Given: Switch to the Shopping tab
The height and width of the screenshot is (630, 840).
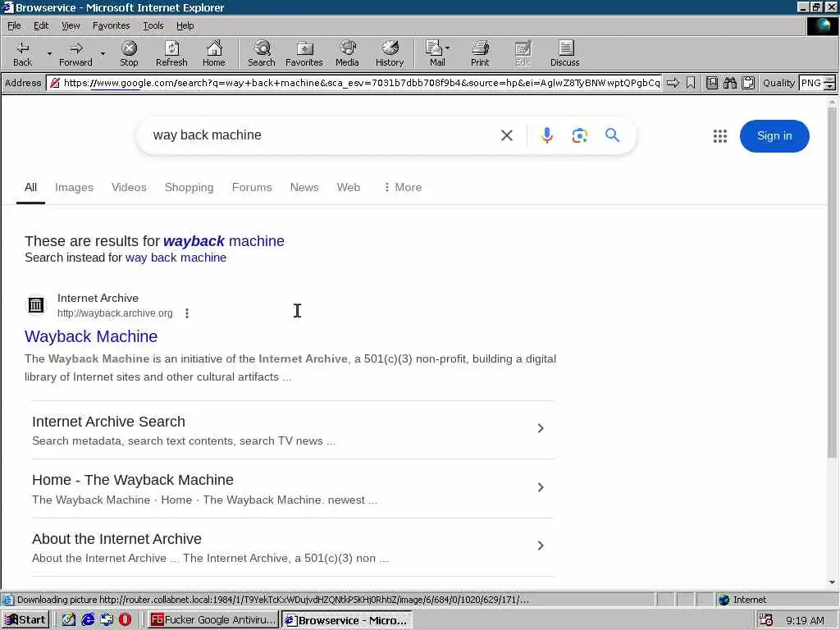Looking at the screenshot, I should [x=189, y=188].
